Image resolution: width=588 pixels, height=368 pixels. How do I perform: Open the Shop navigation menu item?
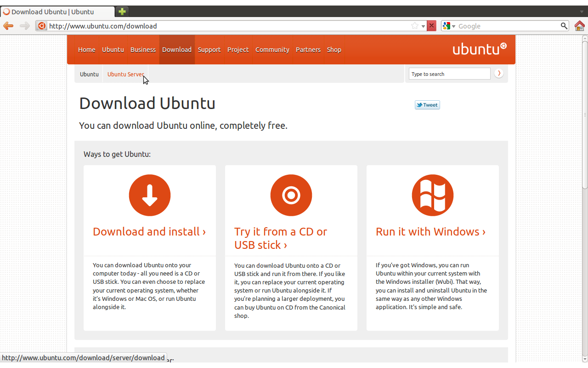[334, 50]
